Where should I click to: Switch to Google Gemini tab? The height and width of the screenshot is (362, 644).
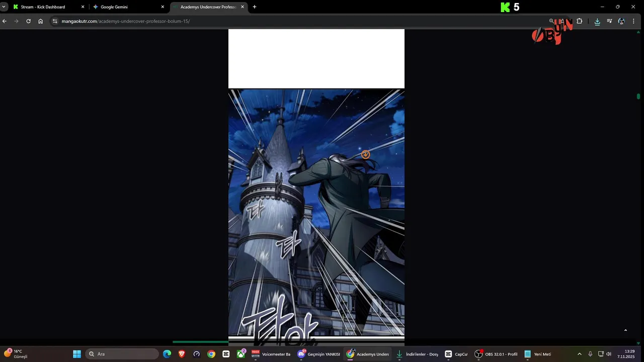pos(128,7)
